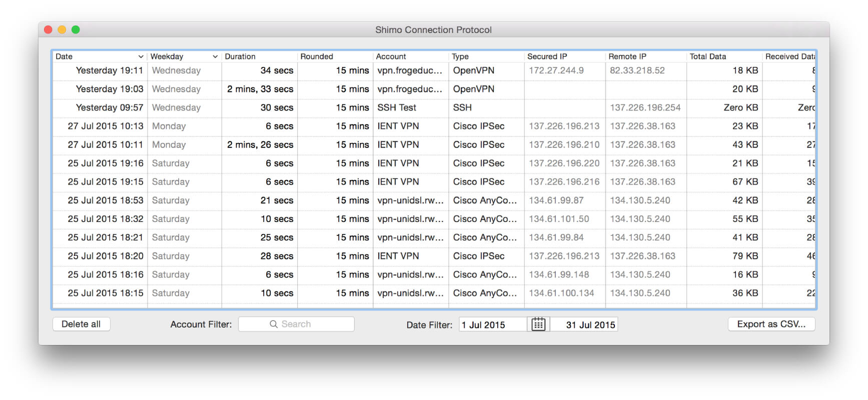
Task: Edit the start date 1 Jul 2015
Action: [493, 324]
